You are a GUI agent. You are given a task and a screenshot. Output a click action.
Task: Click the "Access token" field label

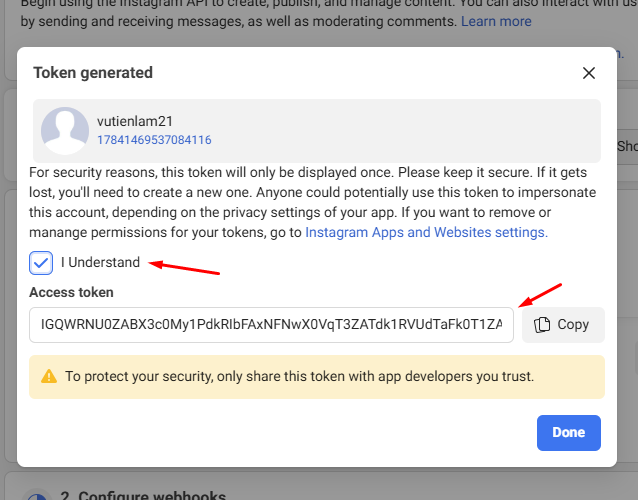point(71,292)
